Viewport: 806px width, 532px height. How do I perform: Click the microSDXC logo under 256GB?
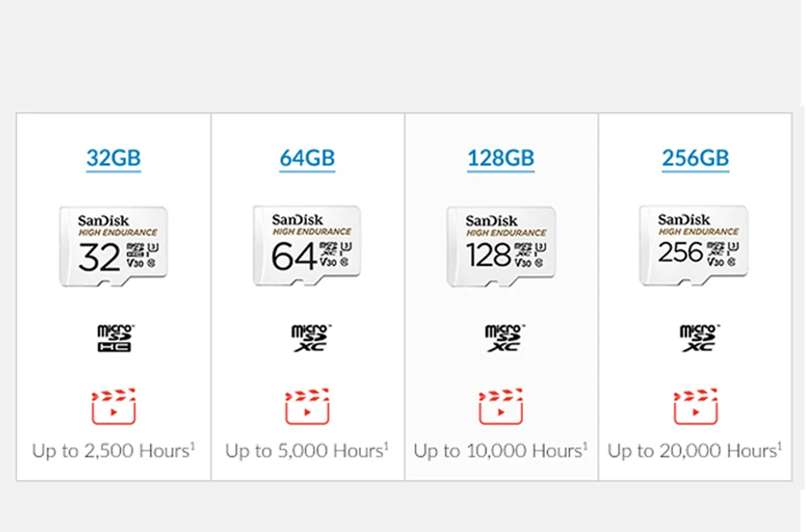(696, 339)
